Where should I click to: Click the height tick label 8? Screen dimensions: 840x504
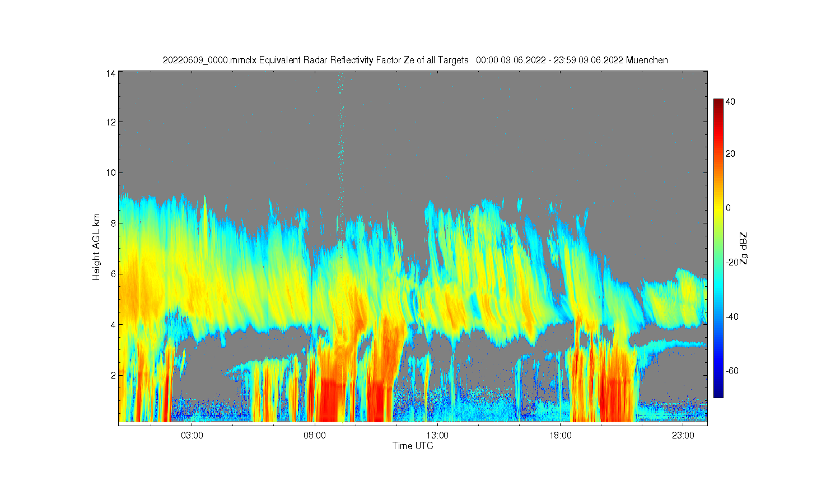pos(113,223)
